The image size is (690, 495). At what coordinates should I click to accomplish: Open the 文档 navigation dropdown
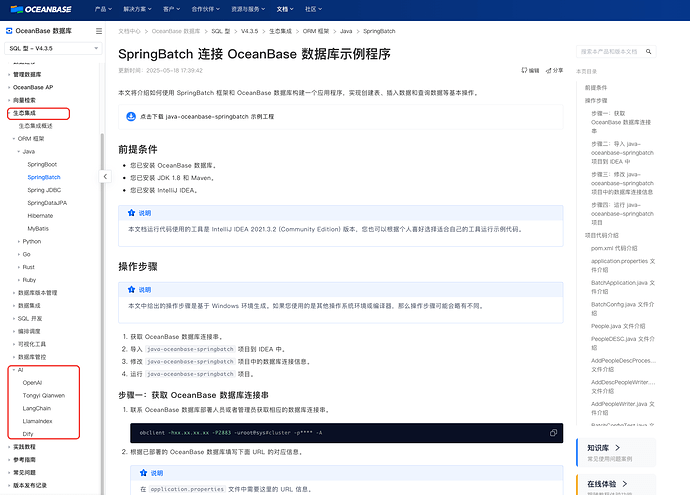[x=285, y=9]
